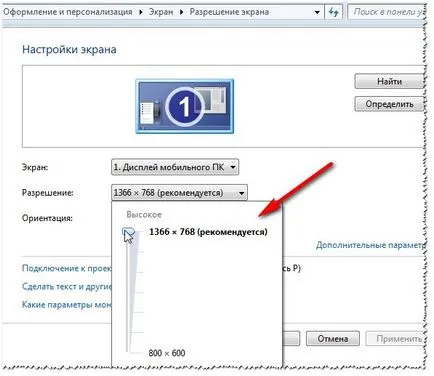Image resolution: width=434 pixels, height=376 pixels.
Task: Select the monitor 1 display thumbnail
Action: [185, 106]
